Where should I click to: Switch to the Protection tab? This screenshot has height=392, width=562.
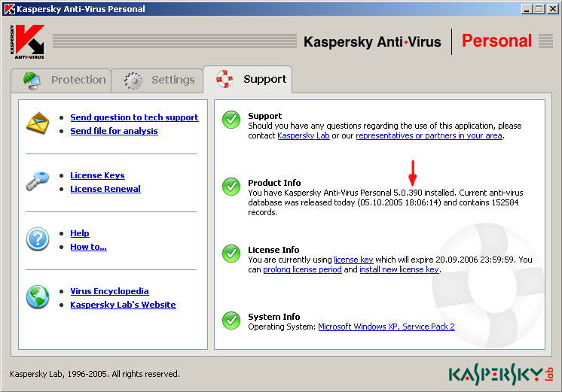click(61, 81)
